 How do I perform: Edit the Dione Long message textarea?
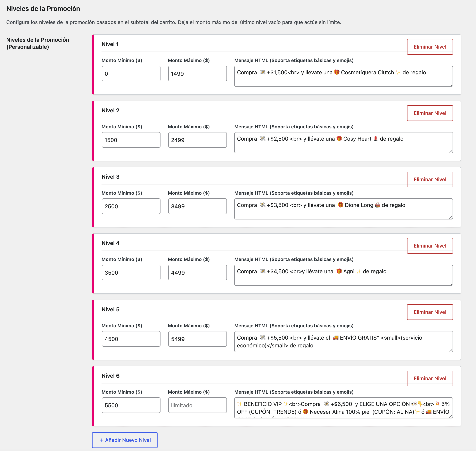tap(343, 209)
